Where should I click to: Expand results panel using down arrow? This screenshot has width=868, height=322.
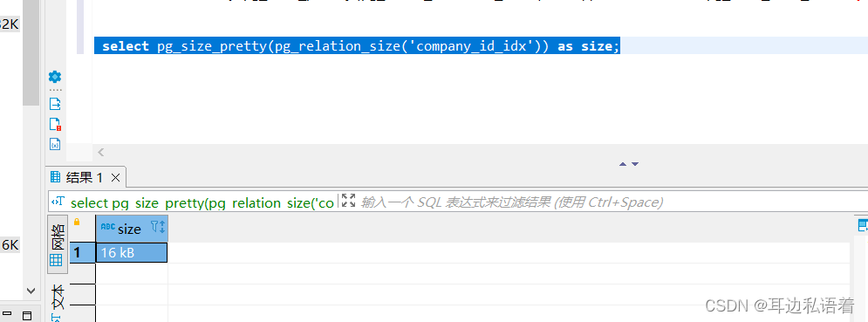tap(635, 164)
